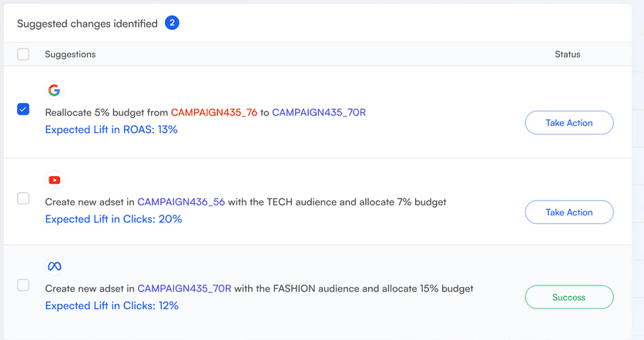Click the Suggestions column header
Image resolution: width=644 pixels, height=340 pixels.
click(x=70, y=54)
